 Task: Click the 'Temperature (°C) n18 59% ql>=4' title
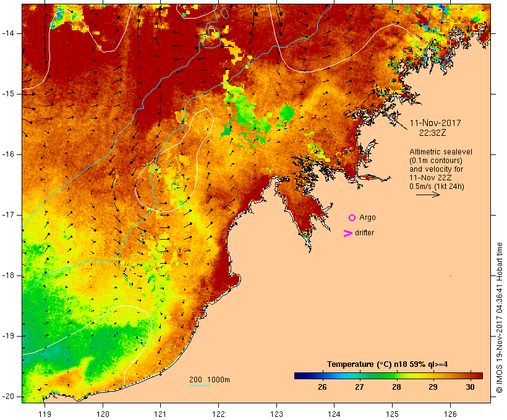388,364
